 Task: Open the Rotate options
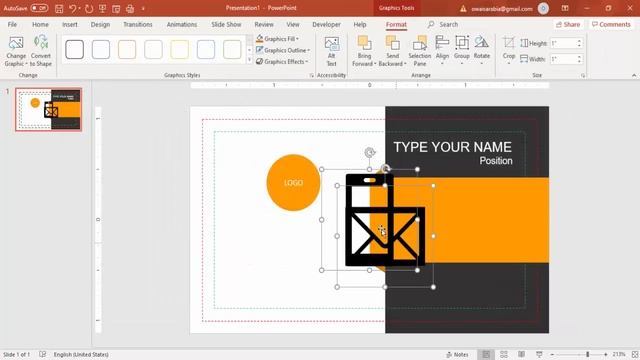pyautogui.click(x=482, y=51)
